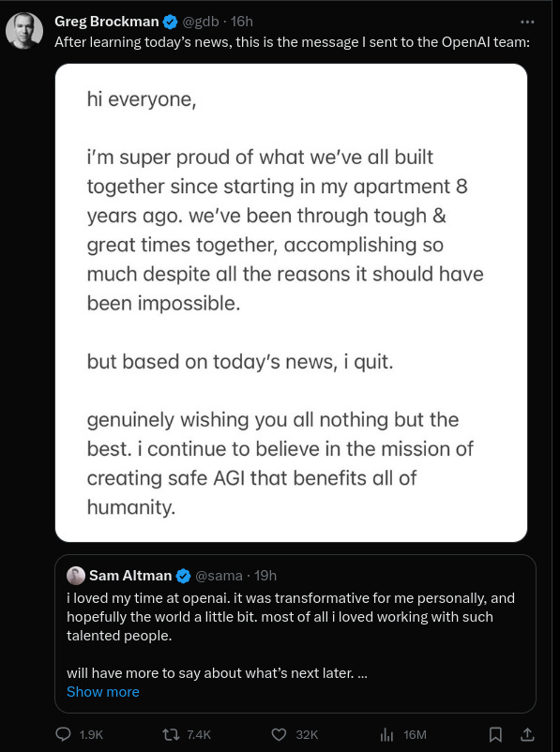Viewport: 560px width, 752px height.
Task: Open the three-dot more options menu
Action: click(x=527, y=22)
